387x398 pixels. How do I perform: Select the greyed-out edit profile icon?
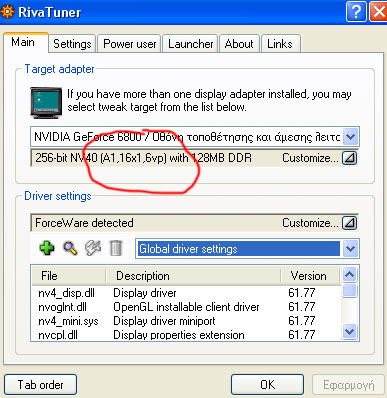click(x=93, y=248)
